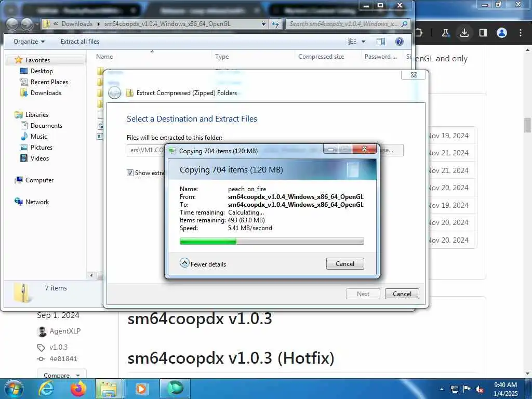Open browser three-dot menu
532x399 pixels.
tap(521, 33)
